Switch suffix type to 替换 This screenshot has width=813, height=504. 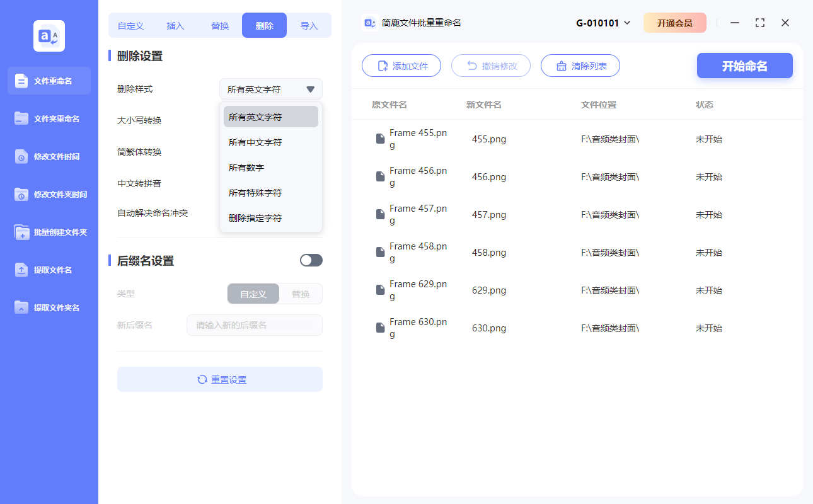tap(300, 294)
